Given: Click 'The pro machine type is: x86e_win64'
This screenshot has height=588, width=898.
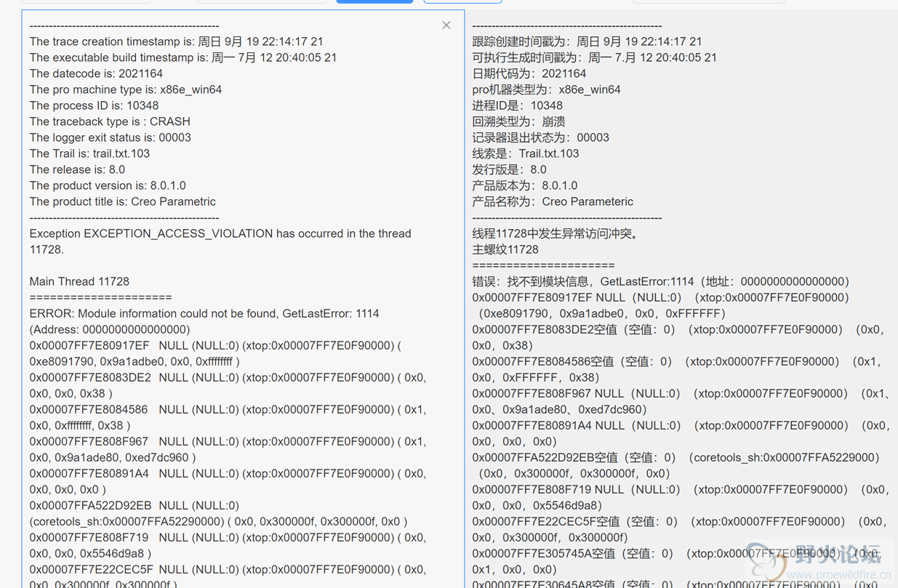Looking at the screenshot, I should (126, 89).
